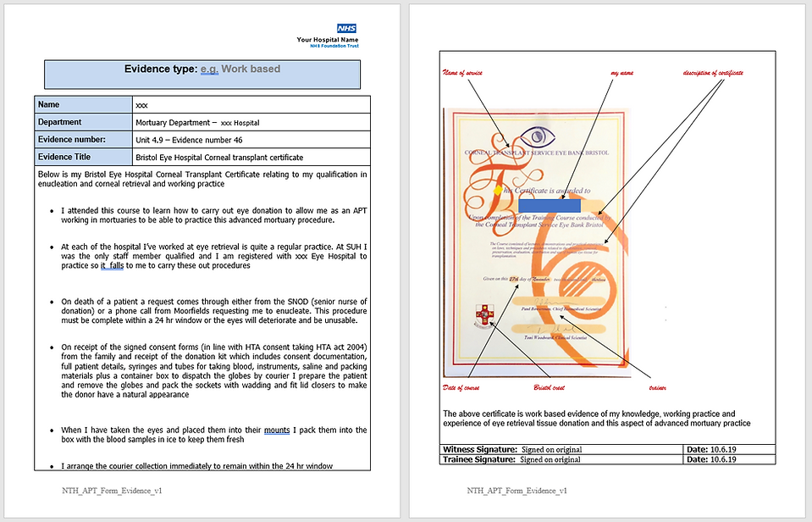
Task: Click the 'Your Hospital Name' header text
Action: click(x=328, y=39)
